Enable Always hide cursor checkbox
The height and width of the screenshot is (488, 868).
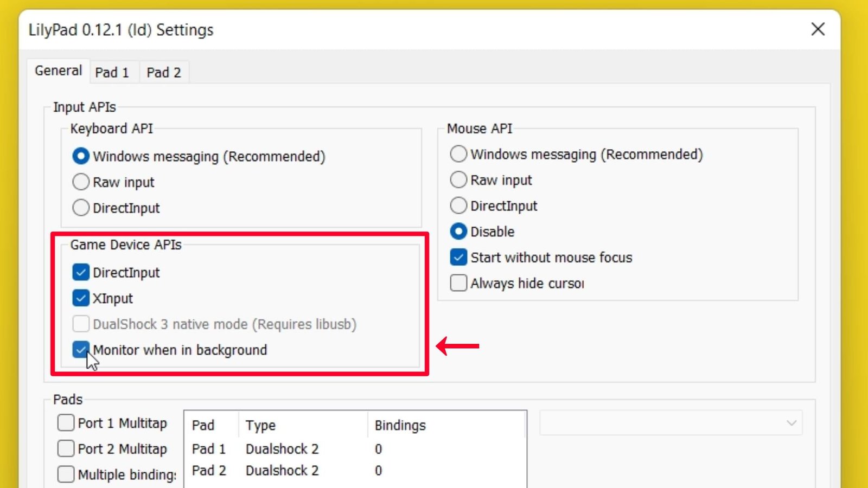coord(458,283)
